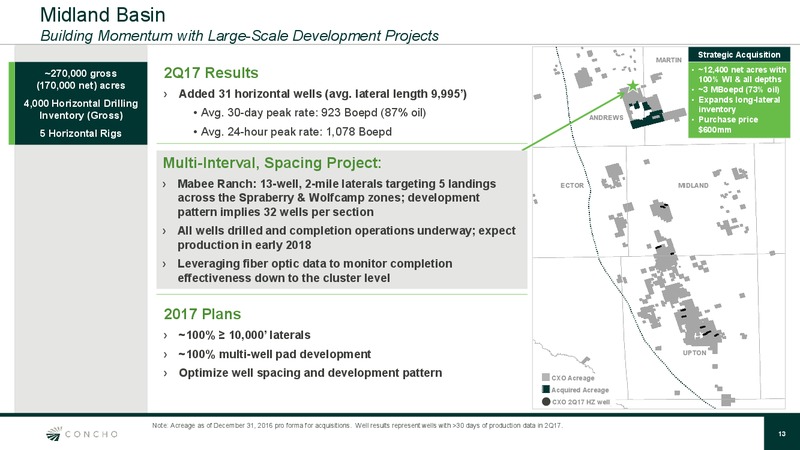Click 'Expands long-lateral inventory' bullet

(x=739, y=105)
